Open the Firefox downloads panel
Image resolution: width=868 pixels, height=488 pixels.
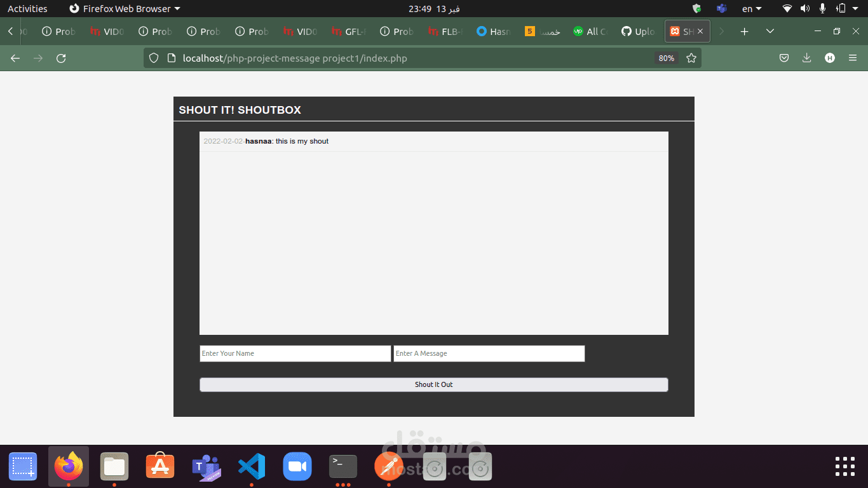point(806,58)
